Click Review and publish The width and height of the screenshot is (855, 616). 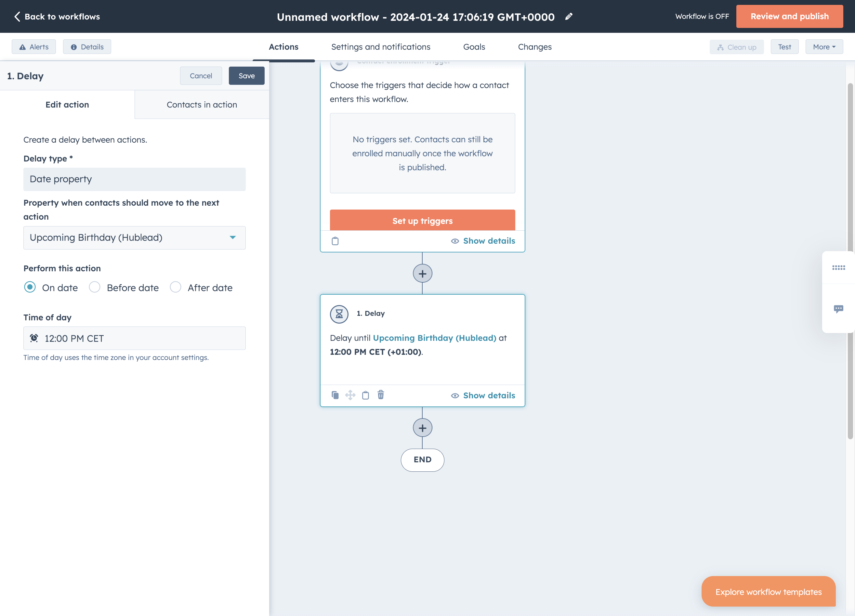click(789, 16)
